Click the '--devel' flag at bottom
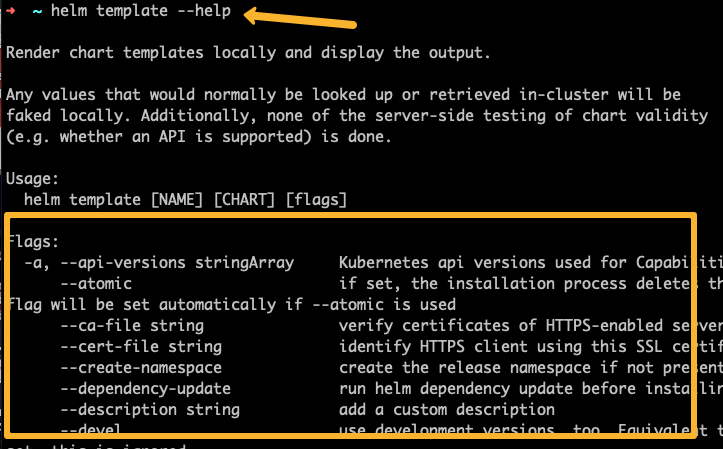Image resolution: width=723 pixels, height=449 pixels. pyautogui.click(x=90, y=429)
